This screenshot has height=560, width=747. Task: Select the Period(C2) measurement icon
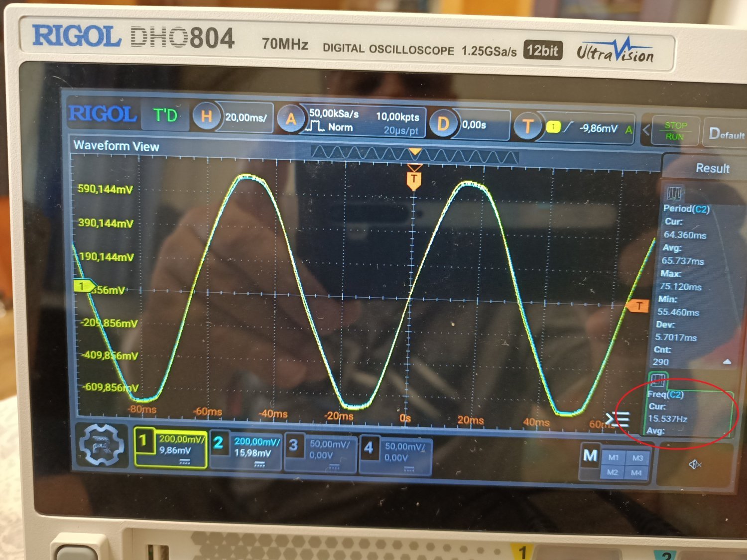[674, 193]
